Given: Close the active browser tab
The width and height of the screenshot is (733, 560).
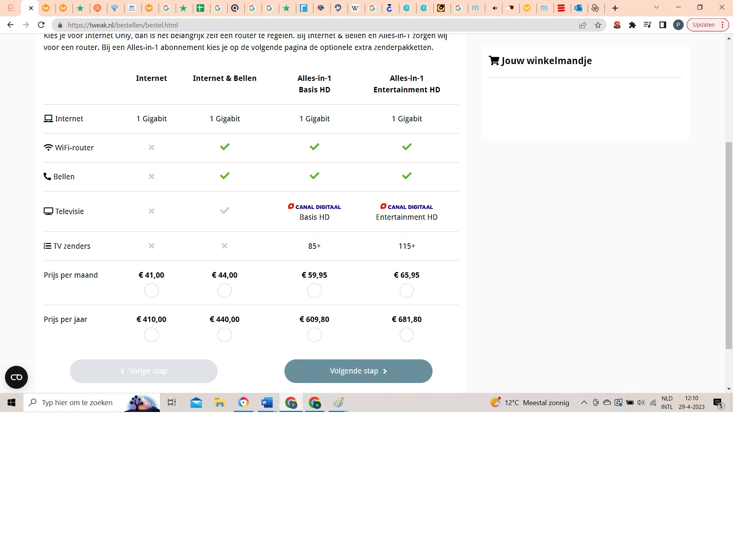Looking at the screenshot, I should [x=31, y=8].
